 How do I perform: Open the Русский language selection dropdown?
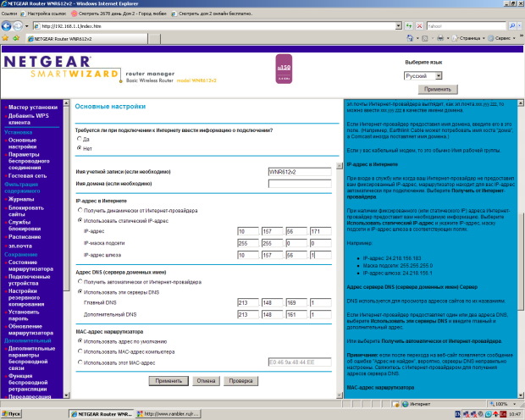[423, 75]
